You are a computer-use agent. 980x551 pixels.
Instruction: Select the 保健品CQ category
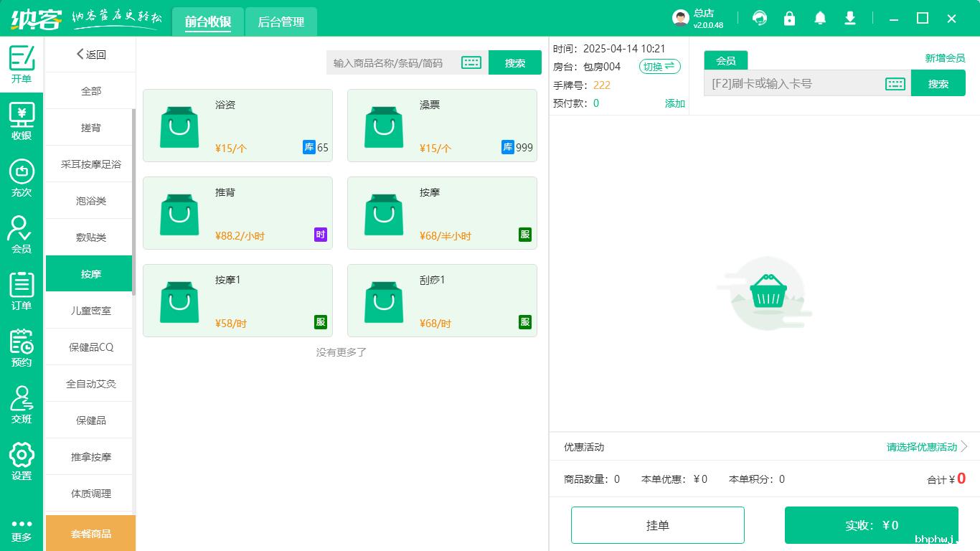(x=91, y=347)
